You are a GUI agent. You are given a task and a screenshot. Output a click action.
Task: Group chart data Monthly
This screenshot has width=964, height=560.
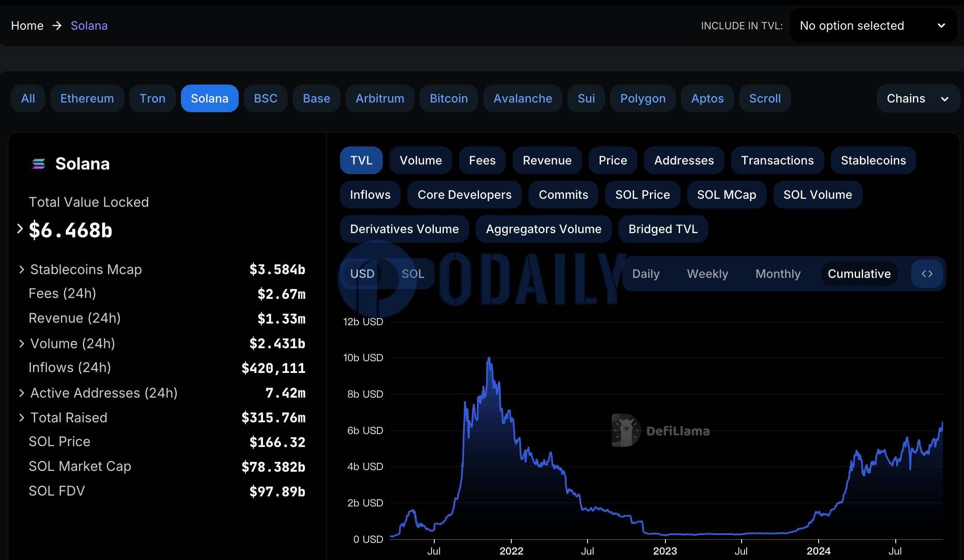pos(778,274)
